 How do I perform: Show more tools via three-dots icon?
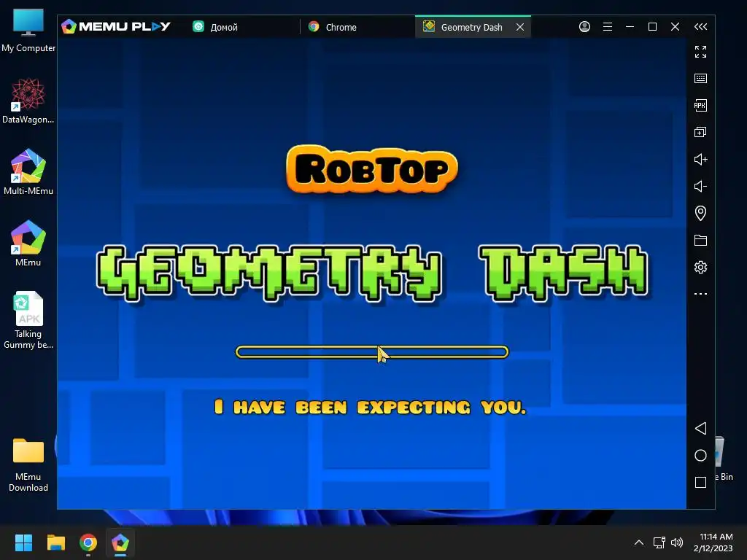coord(700,294)
